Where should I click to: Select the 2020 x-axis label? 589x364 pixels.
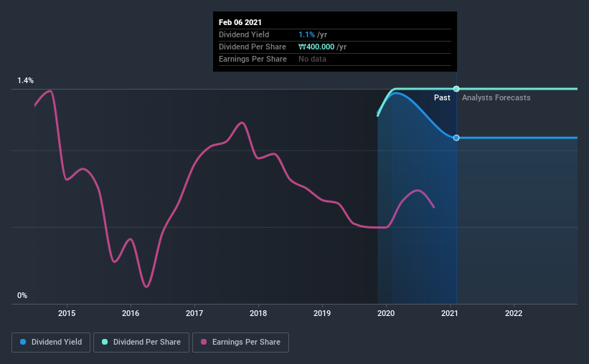pyautogui.click(x=386, y=313)
